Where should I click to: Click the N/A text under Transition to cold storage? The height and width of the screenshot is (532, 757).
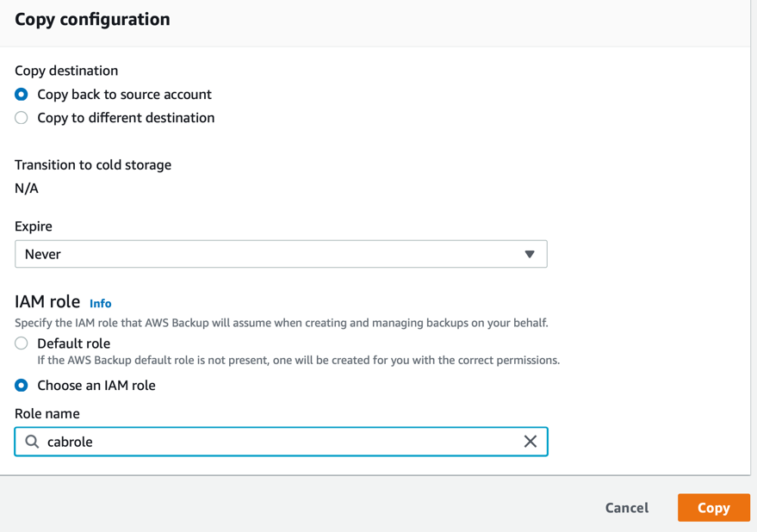(23, 188)
